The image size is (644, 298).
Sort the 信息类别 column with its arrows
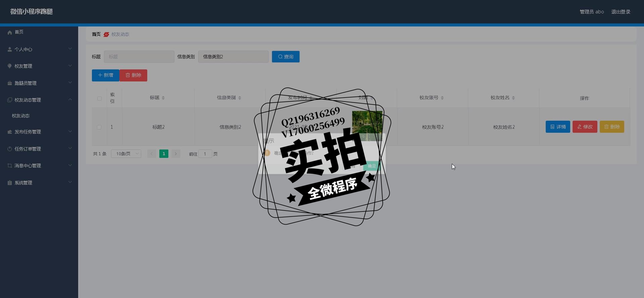click(x=239, y=98)
